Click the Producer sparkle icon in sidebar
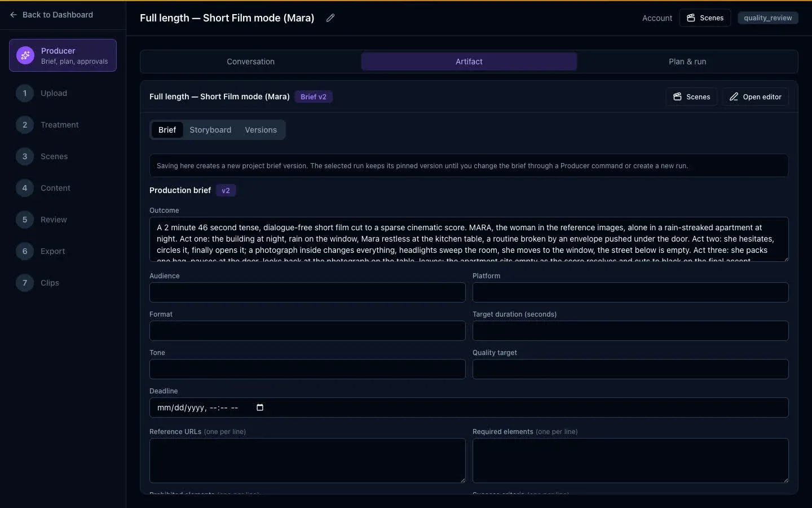Image resolution: width=812 pixels, height=508 pixels. (x=25, y=55)
